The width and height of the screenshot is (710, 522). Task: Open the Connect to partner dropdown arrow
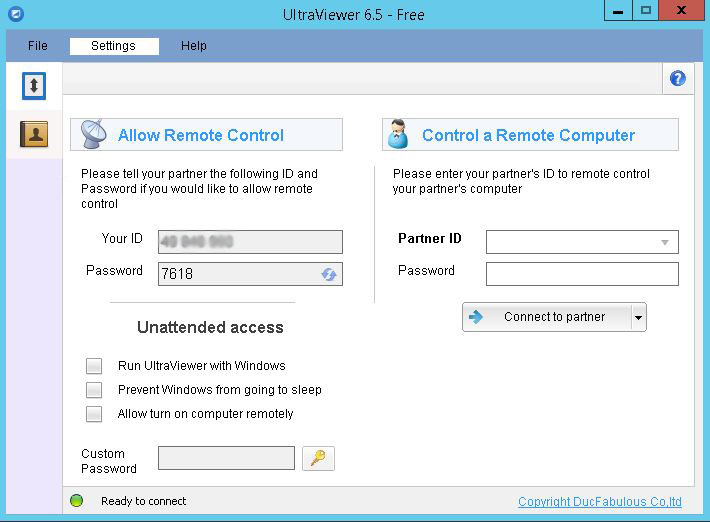[x=639, y=318]
